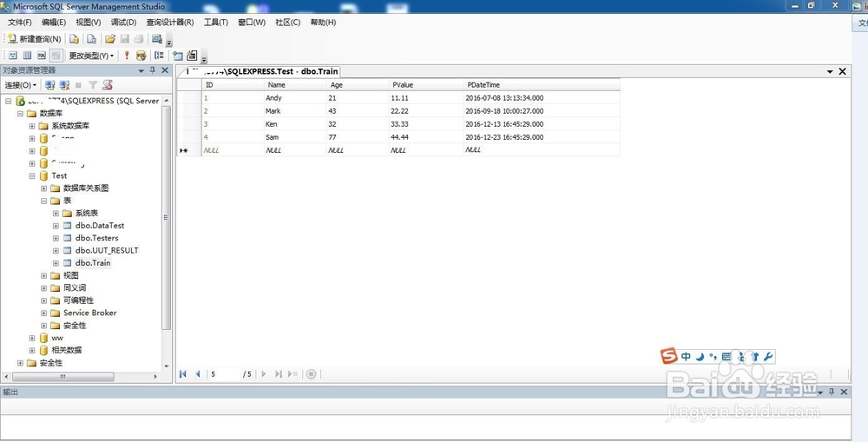Collapse the SQLEXPRESS server node
The width and height of the screenshot is (868, 442).
tap(9, 101)
